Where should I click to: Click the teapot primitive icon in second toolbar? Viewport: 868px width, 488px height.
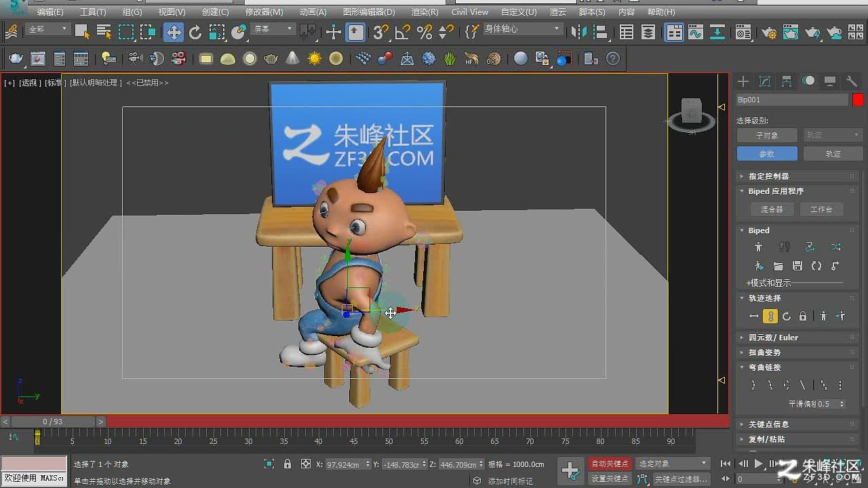click(271, 59)
